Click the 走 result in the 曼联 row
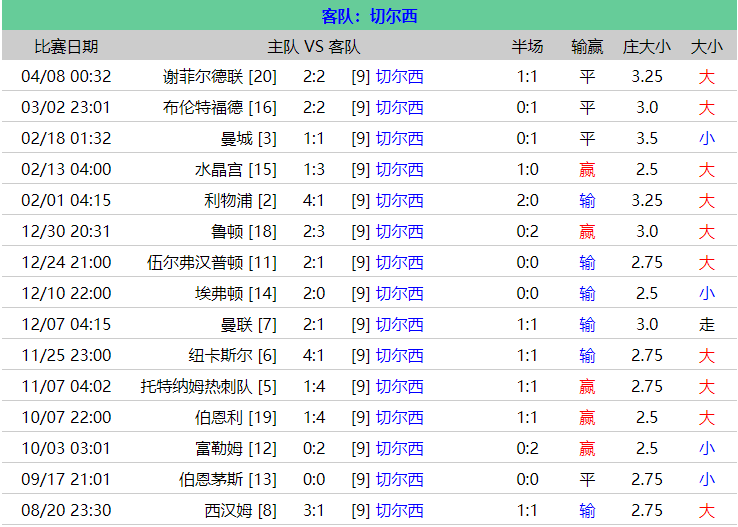The height and width of the screenshot is (527, 738). click(x=707, y=324)
